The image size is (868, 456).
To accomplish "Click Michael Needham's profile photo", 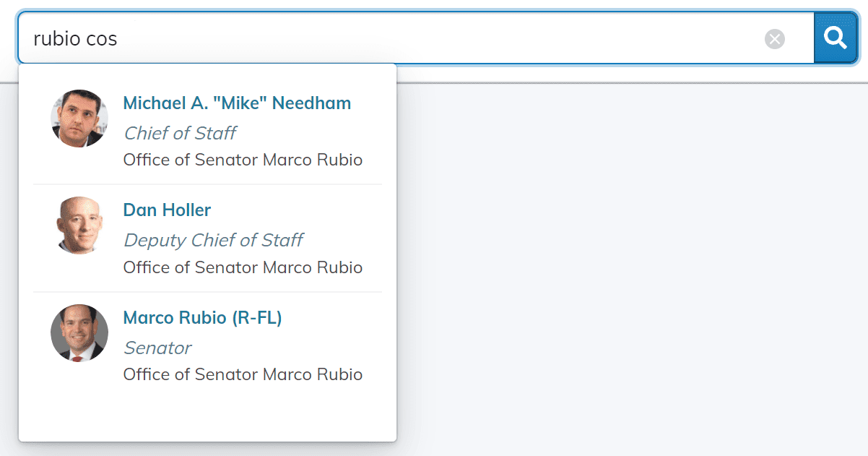I will 79,119.
